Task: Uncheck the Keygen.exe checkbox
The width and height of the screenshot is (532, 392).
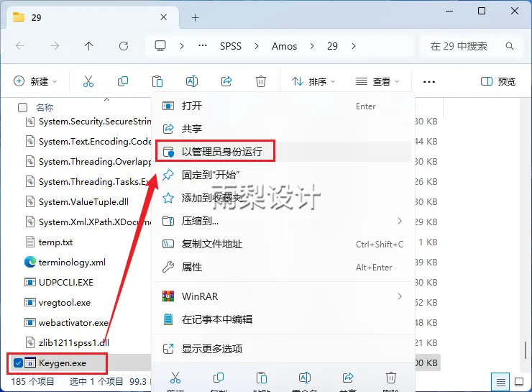Action: click(x=18, y=363)
